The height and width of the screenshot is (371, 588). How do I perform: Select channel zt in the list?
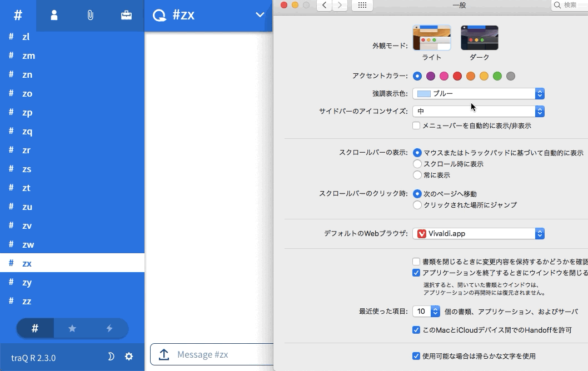pyautogui.click(x=72, y=188)
